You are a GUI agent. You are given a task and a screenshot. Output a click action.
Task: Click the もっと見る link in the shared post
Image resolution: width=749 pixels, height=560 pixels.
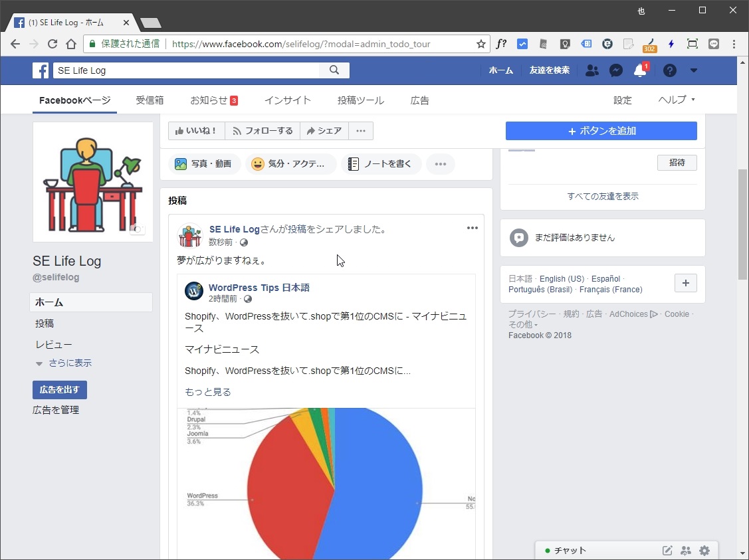[x=207, y=392]
